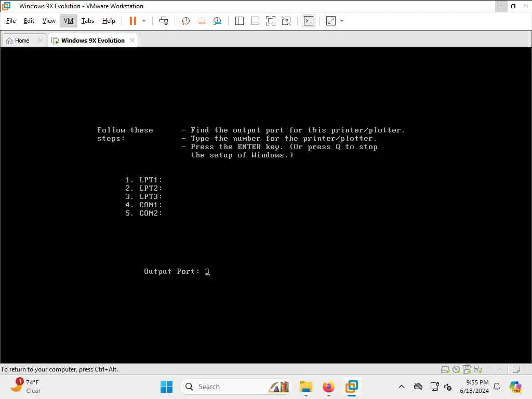The width and height of the screenshot is (532, 399).
Task: Open the Help menu
Action: pos(109,21)
